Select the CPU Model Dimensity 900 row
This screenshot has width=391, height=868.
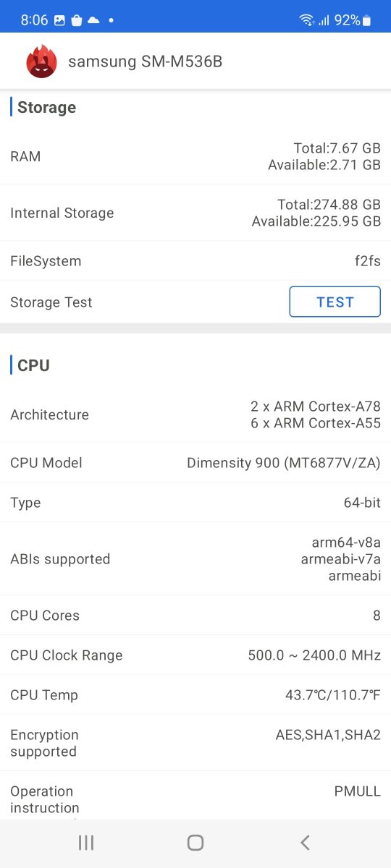(195, 463)
